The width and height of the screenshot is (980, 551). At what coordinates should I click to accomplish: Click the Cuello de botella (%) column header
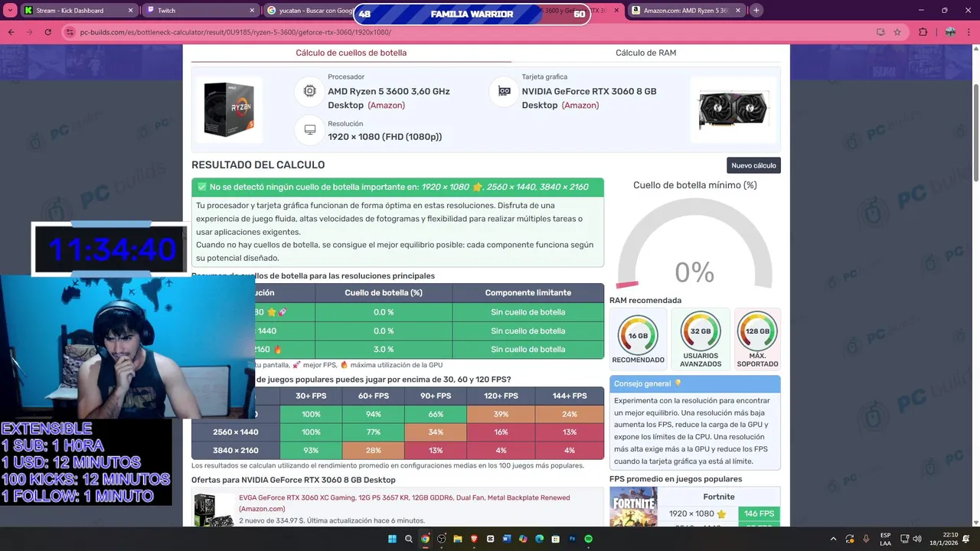[384, 292]
